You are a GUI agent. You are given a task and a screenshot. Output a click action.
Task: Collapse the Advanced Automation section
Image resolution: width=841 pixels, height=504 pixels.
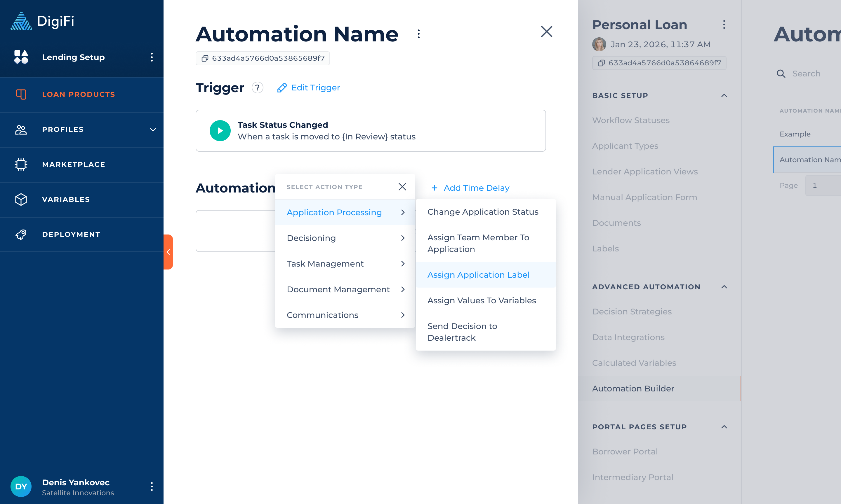coord(724,287)
